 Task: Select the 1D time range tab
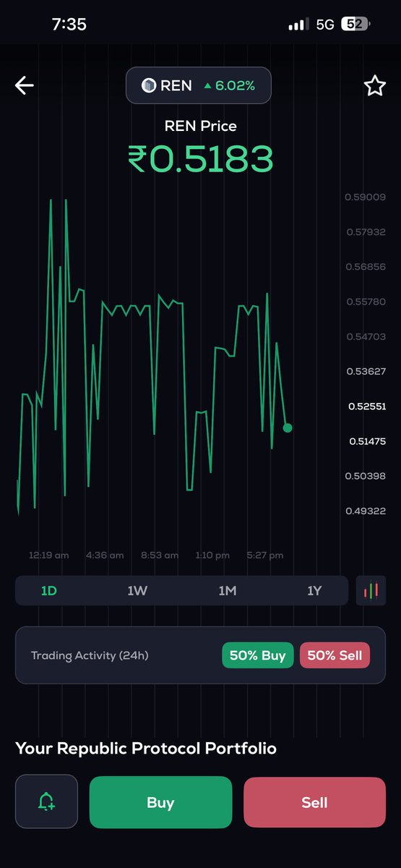(x=49, y=591)
